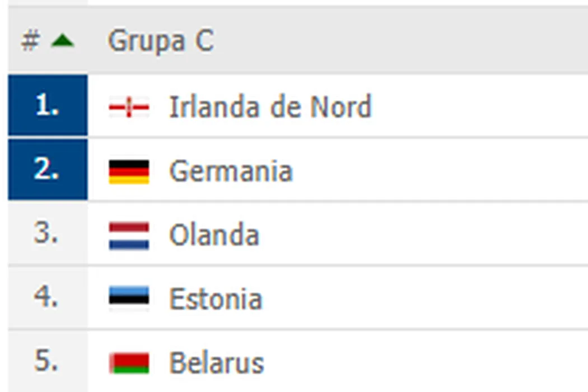
Task: Click the Estonia flag icon
Action: click(129, 298)
